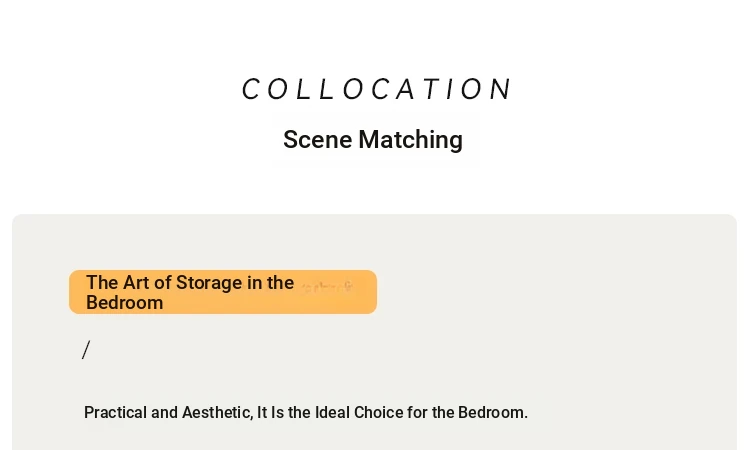Click the words for the in tagline
Viewport: 750px width, 450px height.
point(430,412)
